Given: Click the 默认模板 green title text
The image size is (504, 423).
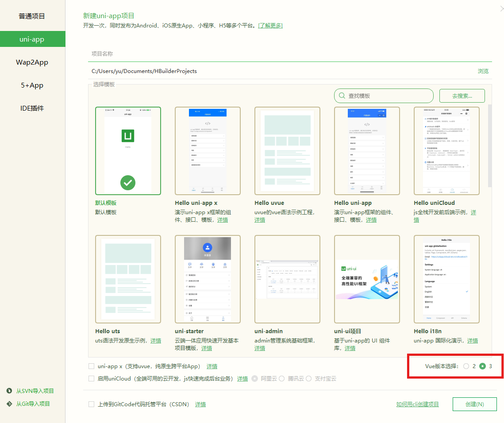Looking at the screenshot, I should point(106,203).
